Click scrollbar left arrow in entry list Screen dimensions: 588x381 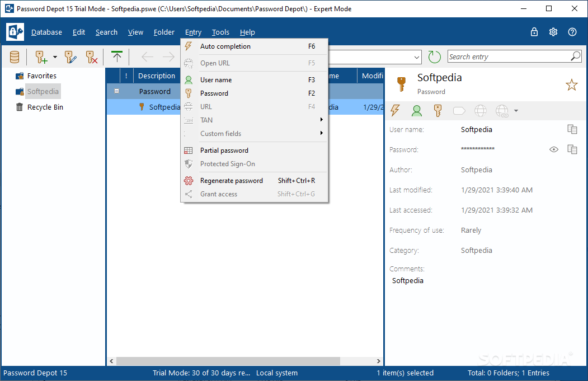click(x=111, y=361)
